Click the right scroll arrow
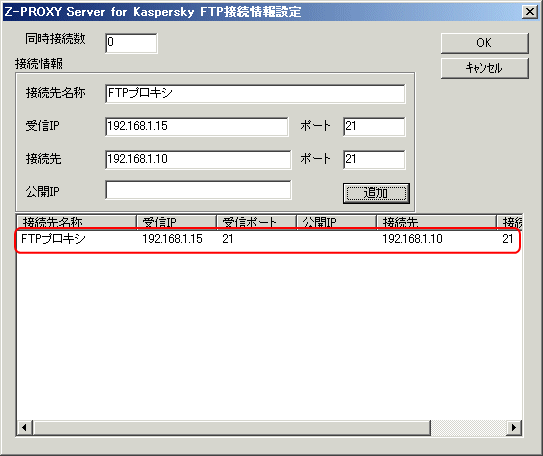 514,428
